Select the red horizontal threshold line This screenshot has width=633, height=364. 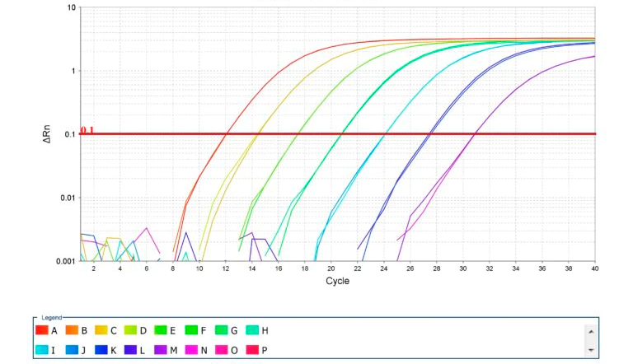point(330,134)
